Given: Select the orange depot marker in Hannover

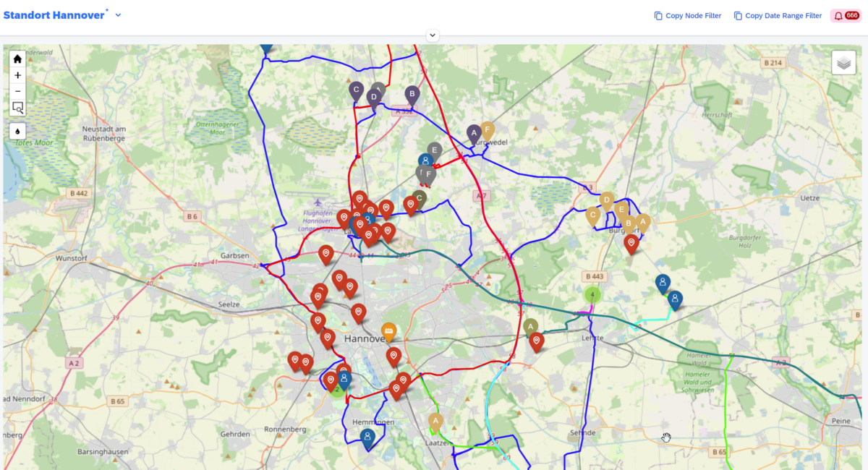Looking at the screenshot, I should click(x=389, y=332).
